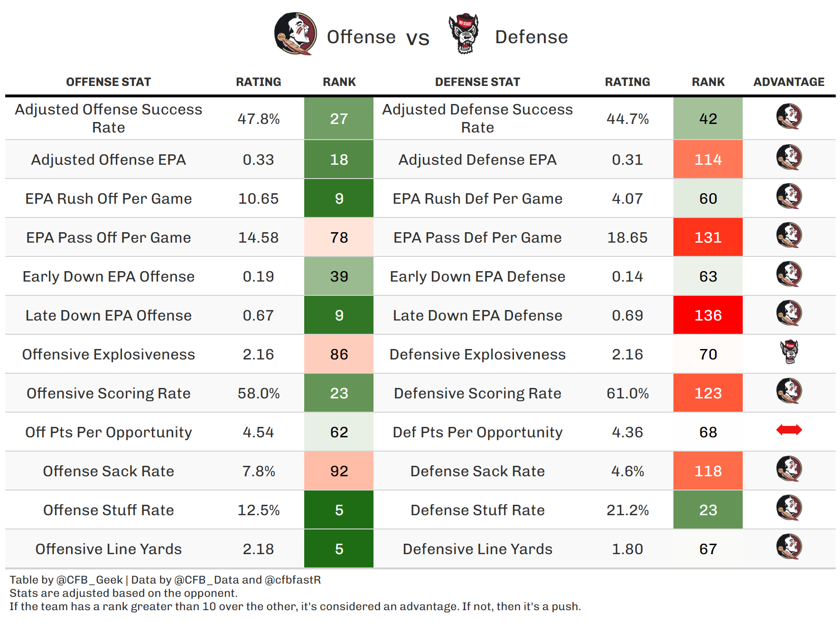The width and height of the screenshot is (840, 623).
Task: Click the Seminoles advantage icon for Offense Sack Rate
Action: tap(789, 469)
